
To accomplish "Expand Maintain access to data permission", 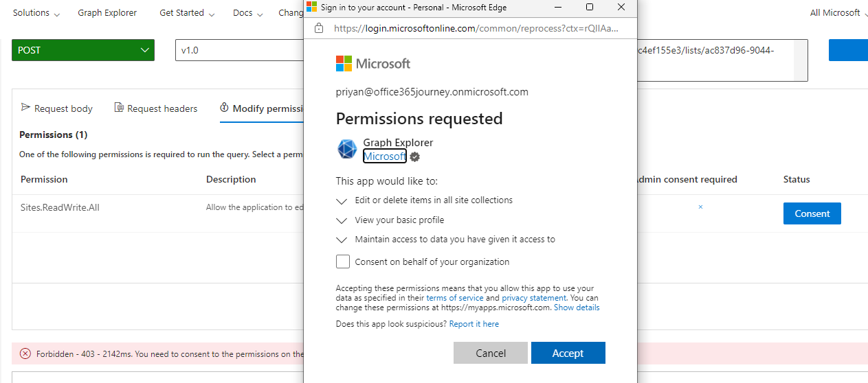I will click(x=342, y=240).
